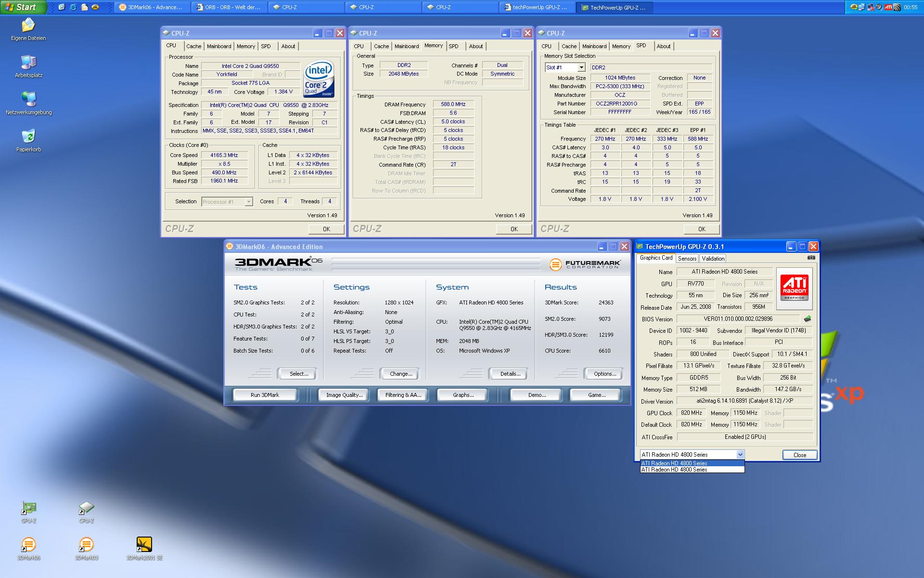
Task: Open the About tab in SPD CPU-Z window
Action: 664,46
